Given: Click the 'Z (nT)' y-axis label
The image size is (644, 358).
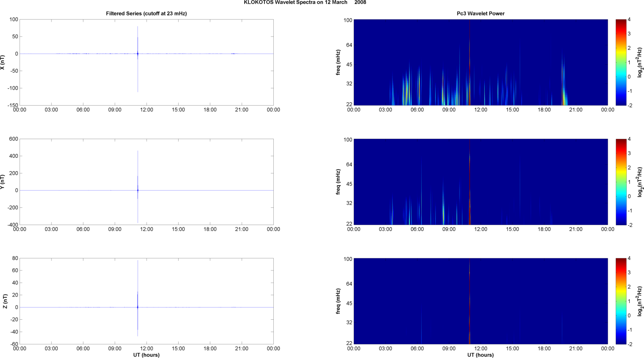Looking at the screenshot, I should pos(5,301).
